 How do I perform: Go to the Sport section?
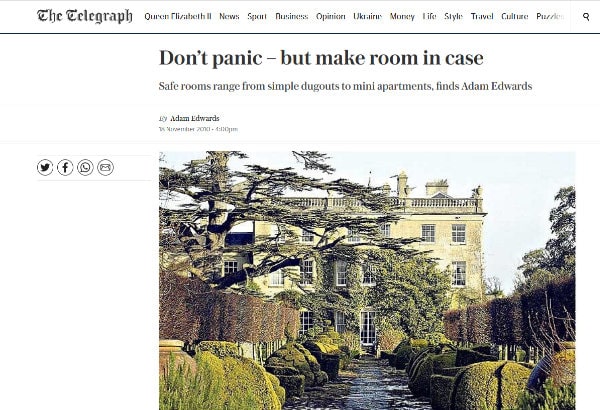click(x=257, y=16)
